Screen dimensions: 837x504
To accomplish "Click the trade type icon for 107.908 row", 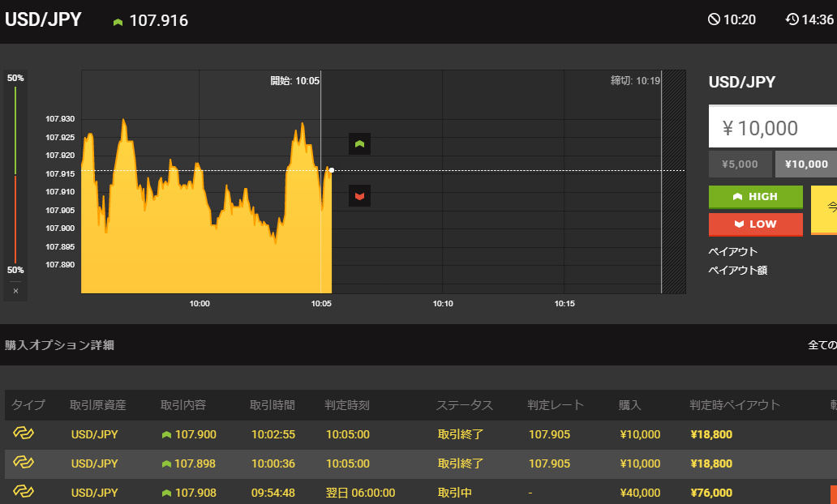I will coord(24,491).
